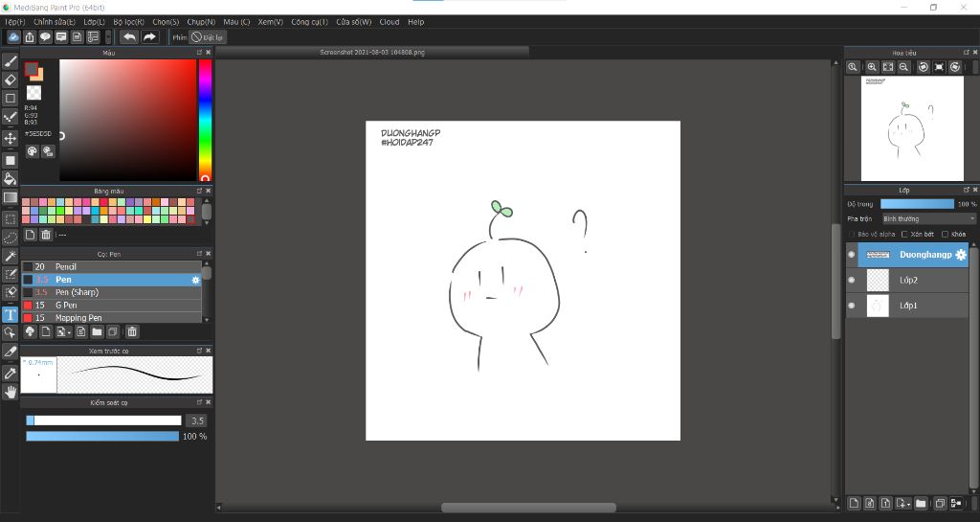Open settings gear on Duonghangp layer
The width and height of the screenshot is (980, 522).
(x=961, y=255)
